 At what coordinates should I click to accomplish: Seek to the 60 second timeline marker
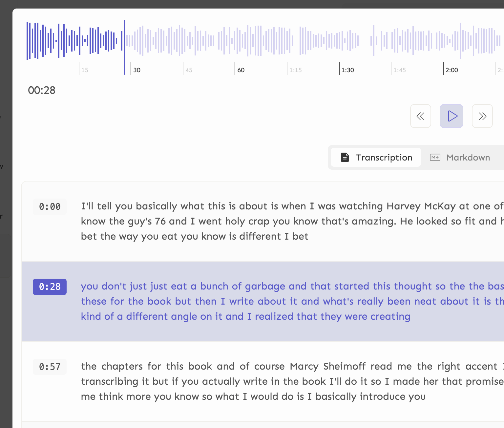241,70
